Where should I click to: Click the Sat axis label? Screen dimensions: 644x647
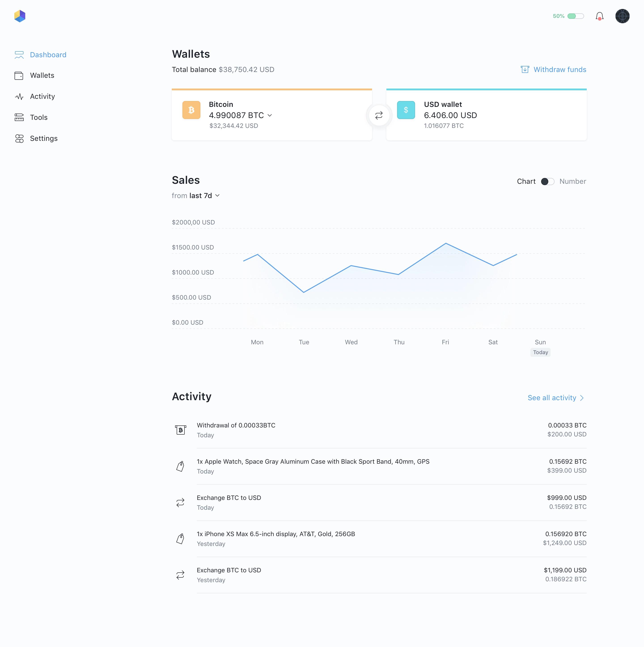(493, 342)
